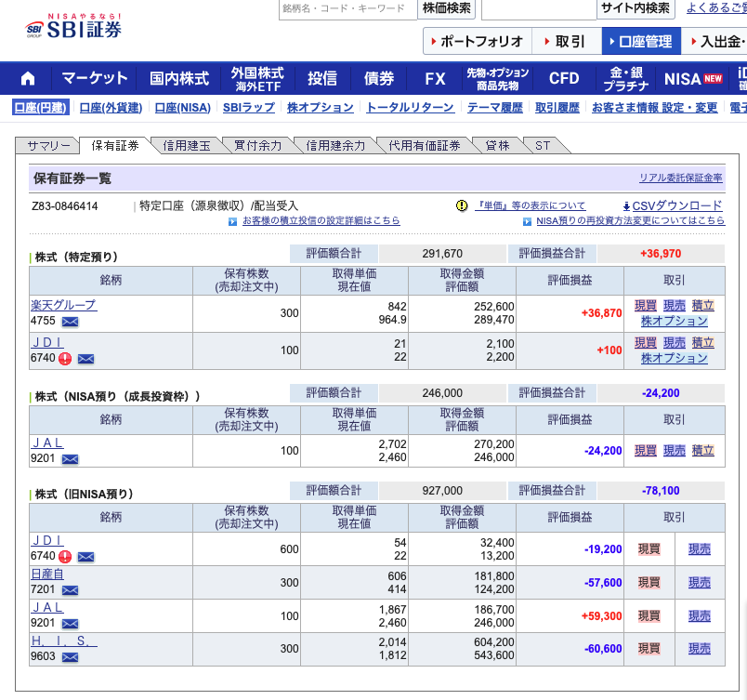Click the 銘柄名・コード・キーワード search field
Screen dimensions: 747x700
347,8
